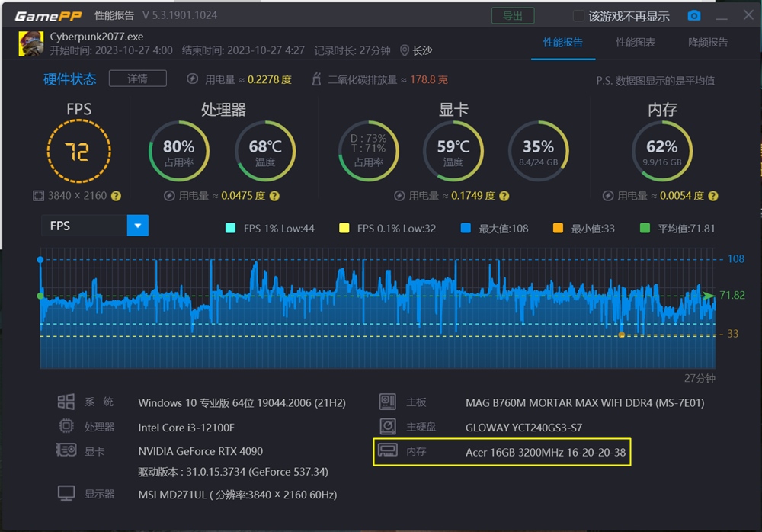Viewport: 762px width, 532px height.
Task: Open help icon beside 0.1749 度
Action: coord(504,196)
